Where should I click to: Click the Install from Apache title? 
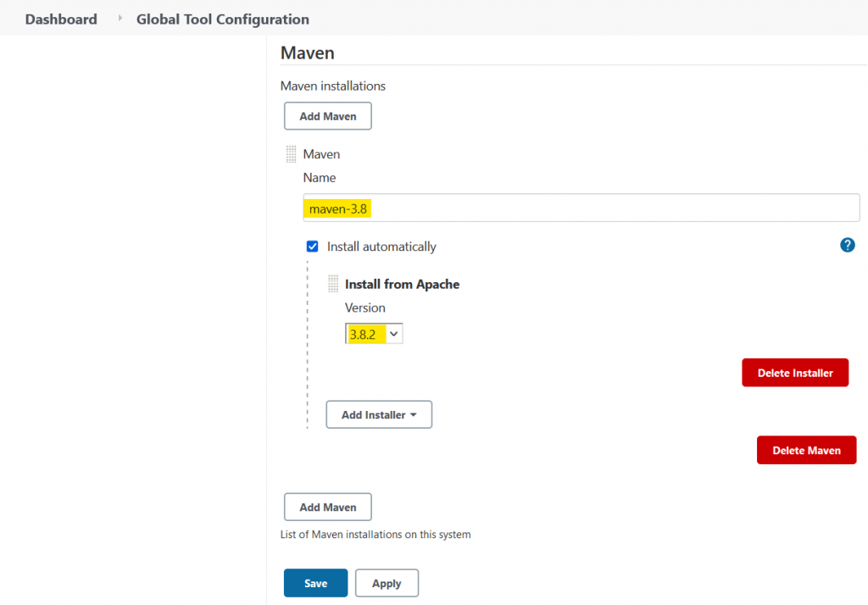click(x=402, y=284)
